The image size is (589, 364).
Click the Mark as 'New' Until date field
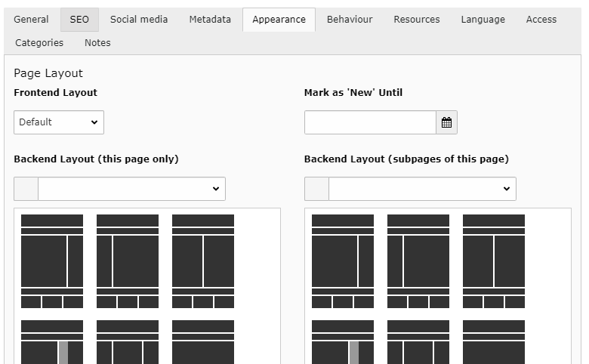[370, 122]
